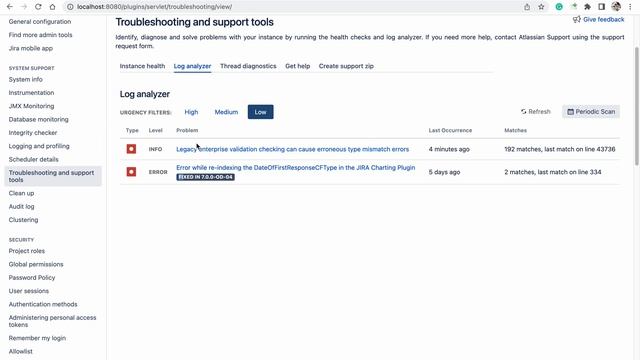The width and height of the screenshot is (640, 360).
Task: Toggle the High urgency filter
Action: tap(191, 112)
